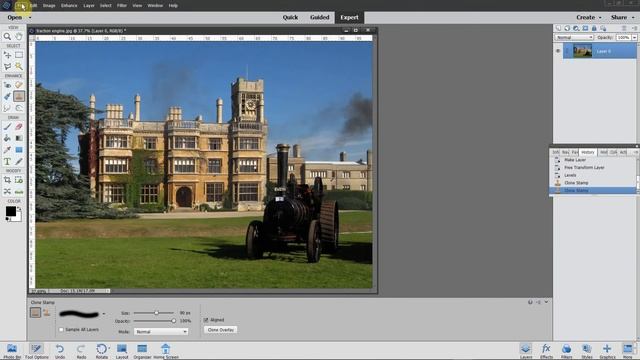Screen dimensions: 640x360
Task: Select the Blur tool
Action: 7,108
